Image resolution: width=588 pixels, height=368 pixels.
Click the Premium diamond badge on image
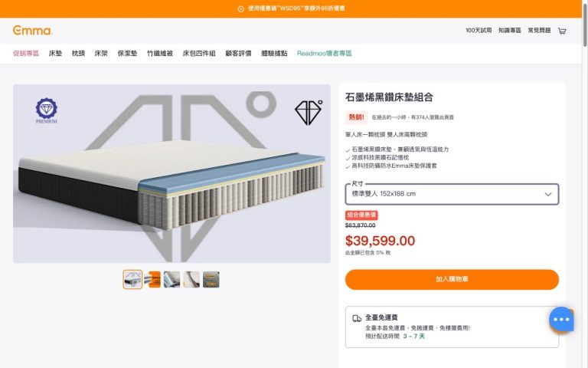click(x=47, y=110)
